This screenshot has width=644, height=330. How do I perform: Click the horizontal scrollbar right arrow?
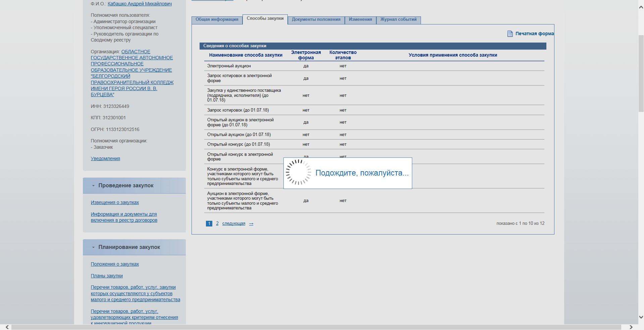[x=631, y=327]
